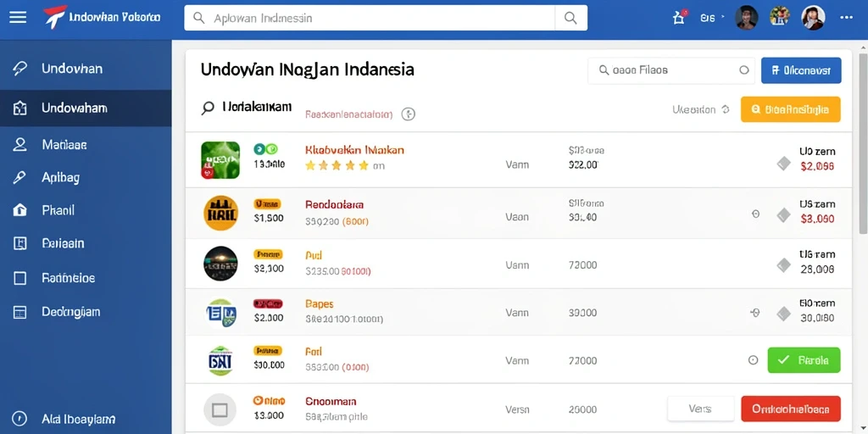Image resolution: width=868 pixels, height=434 pixels.
Task: Click the magnifier button in top search bar
Action: point(570,18)
